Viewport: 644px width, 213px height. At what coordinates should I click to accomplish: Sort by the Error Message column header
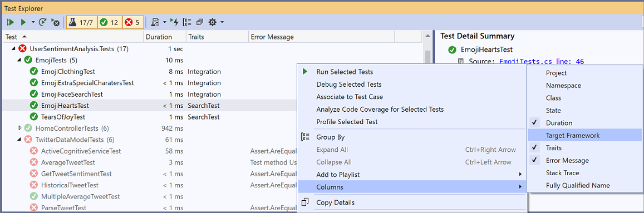[322, 37]
